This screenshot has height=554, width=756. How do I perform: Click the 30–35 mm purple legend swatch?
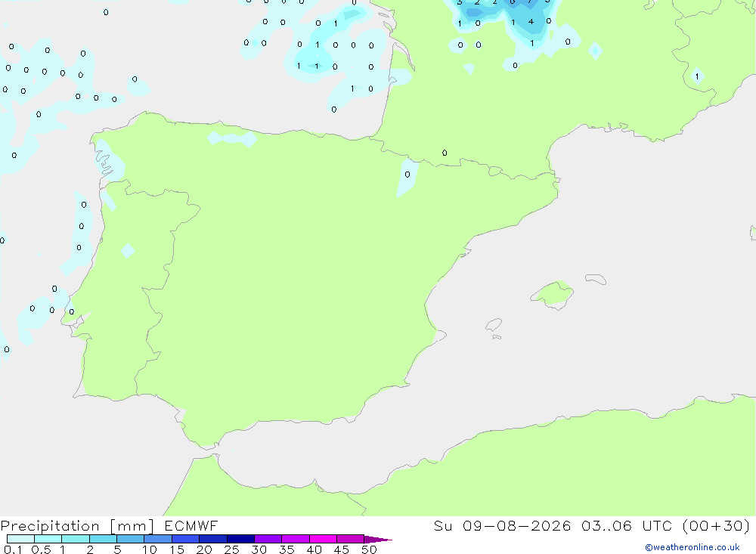tap(268, 539)
